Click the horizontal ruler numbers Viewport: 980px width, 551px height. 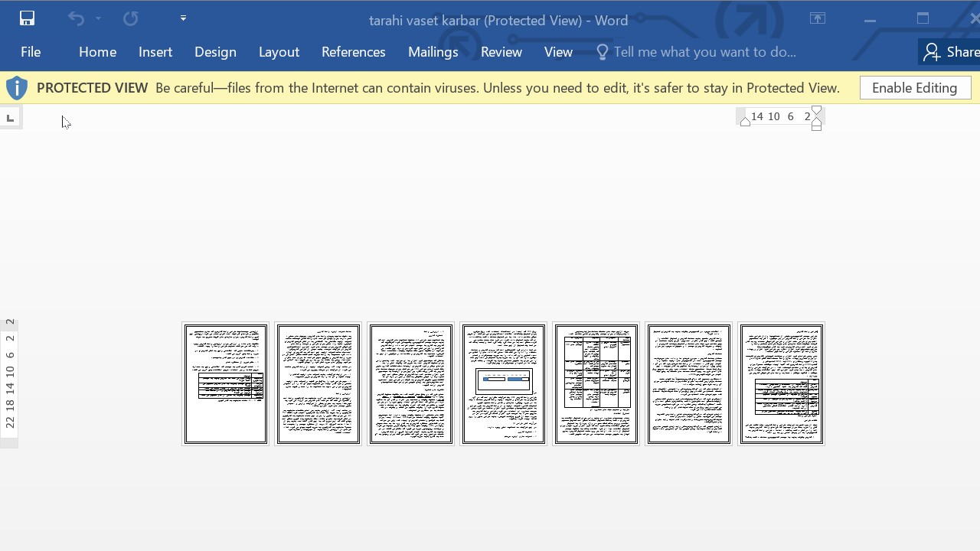click(781, 116)
